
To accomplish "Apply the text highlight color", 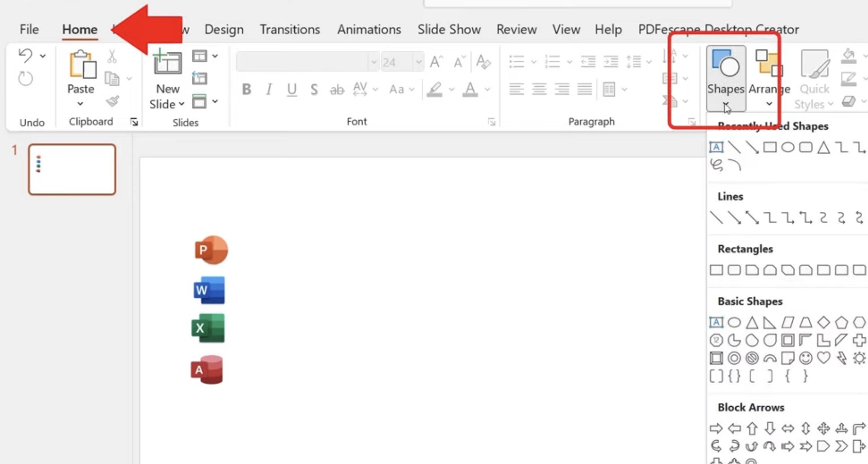I will (x=434, y=90).
